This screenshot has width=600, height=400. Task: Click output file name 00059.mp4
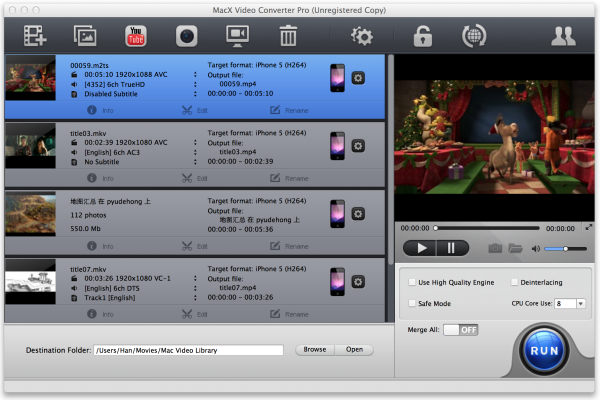click(x=238, y=84)
